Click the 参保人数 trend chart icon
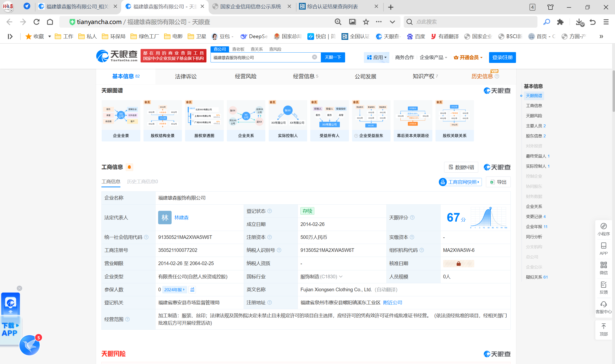Screen dimensions: 615x364 click(x=192, y=290)
